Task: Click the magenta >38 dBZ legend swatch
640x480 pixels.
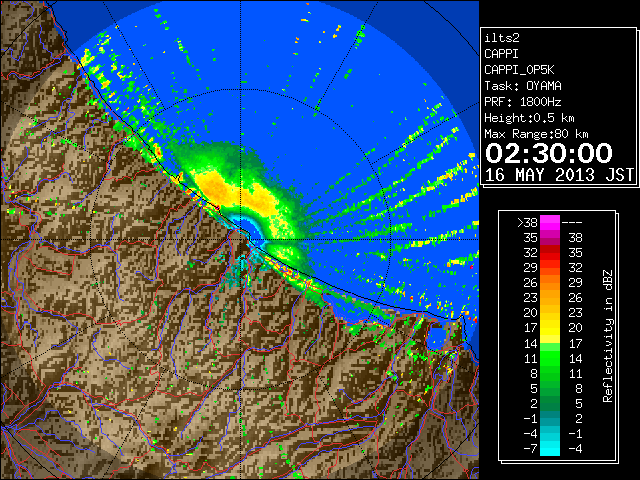Action: (x=550, y=223)
